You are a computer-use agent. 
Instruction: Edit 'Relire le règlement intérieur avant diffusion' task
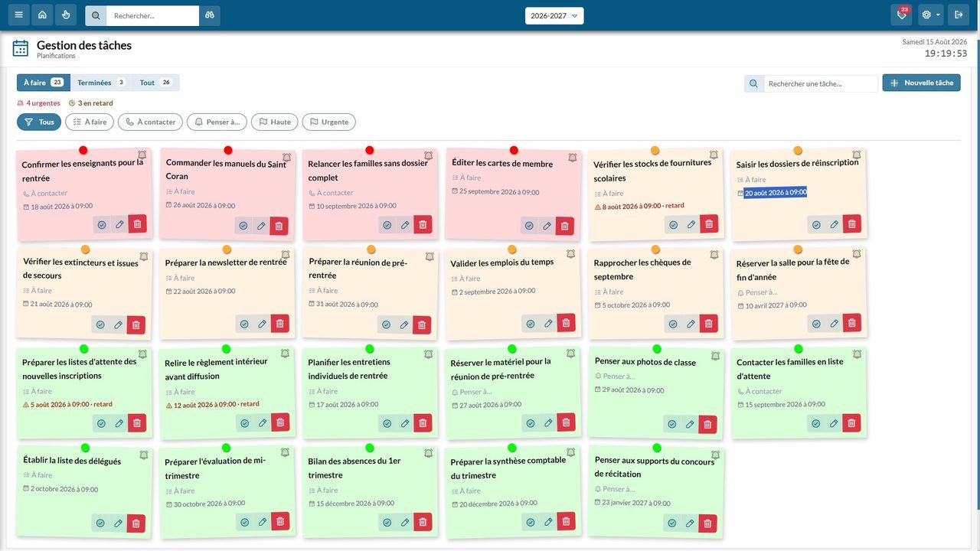(x=263, y=422)
